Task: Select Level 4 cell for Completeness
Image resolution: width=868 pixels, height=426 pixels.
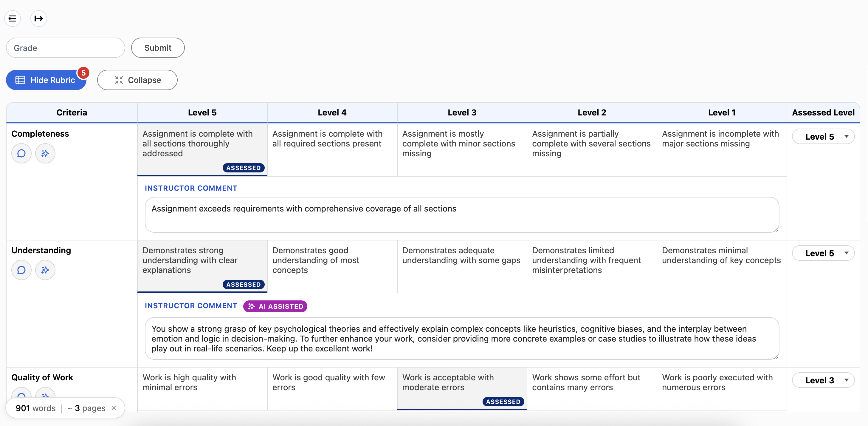Action: point(332,149)
